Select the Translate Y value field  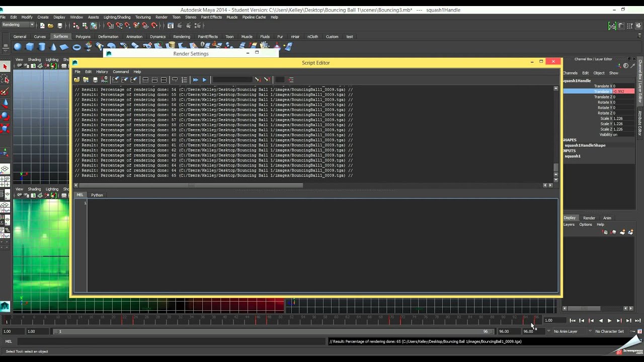click(623, 92)
